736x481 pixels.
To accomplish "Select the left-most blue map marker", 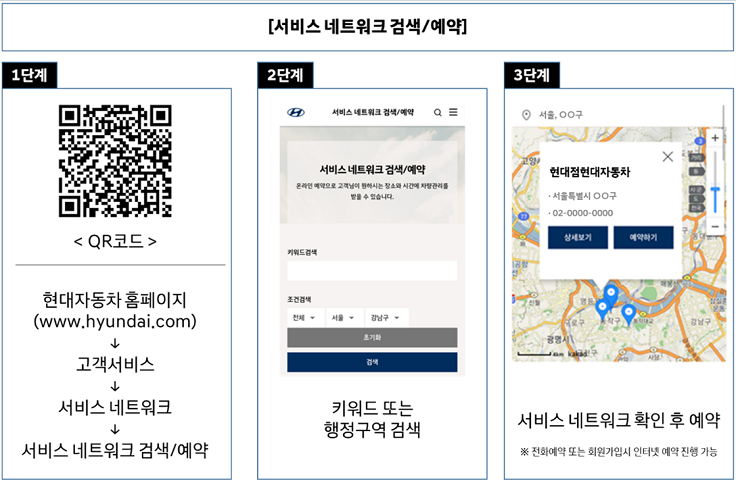I will click(x=602, y=310).
